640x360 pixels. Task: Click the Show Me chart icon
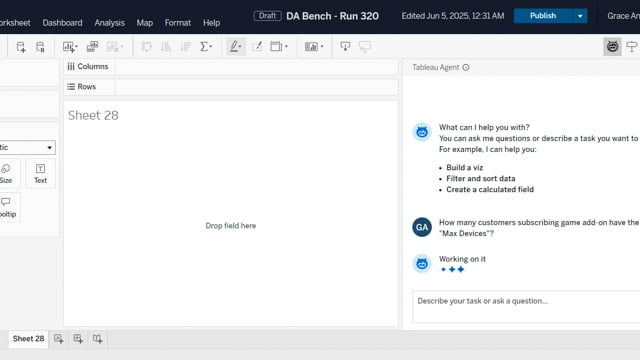[x=311, y=47]
